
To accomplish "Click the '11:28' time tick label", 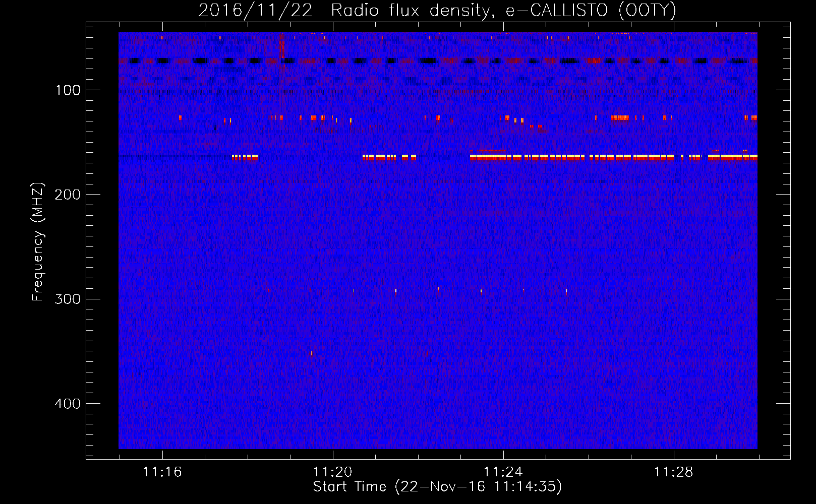I will [674, 472].
